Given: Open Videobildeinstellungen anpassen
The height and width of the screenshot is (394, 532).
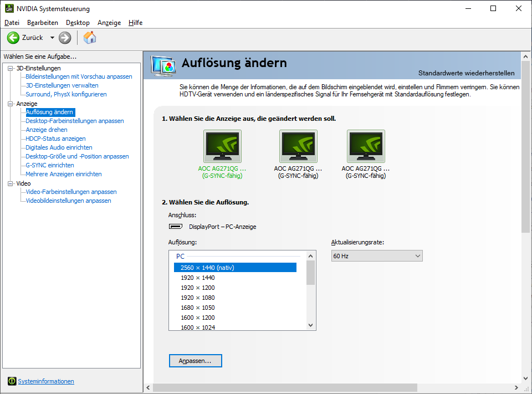Looking at the screenshot, I should click(69, 201).
